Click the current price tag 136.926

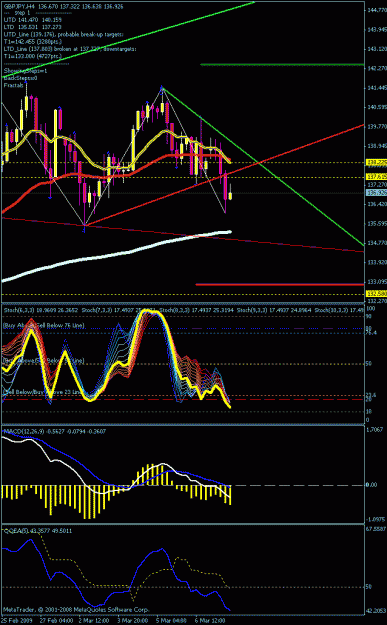376,193
